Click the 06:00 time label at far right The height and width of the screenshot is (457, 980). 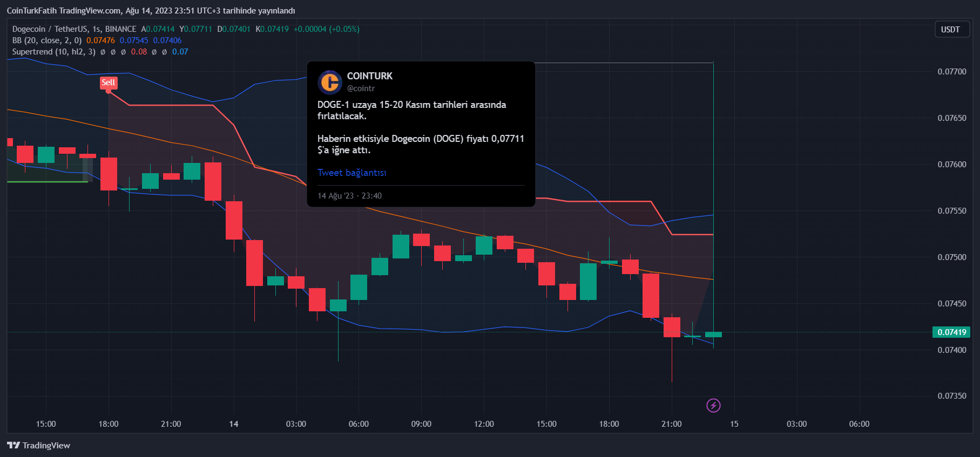[859, 424]
